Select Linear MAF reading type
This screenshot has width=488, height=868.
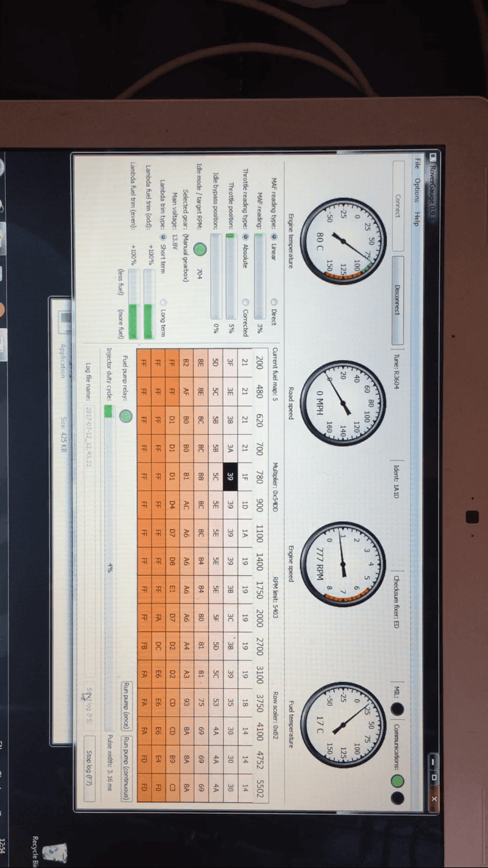273,237
